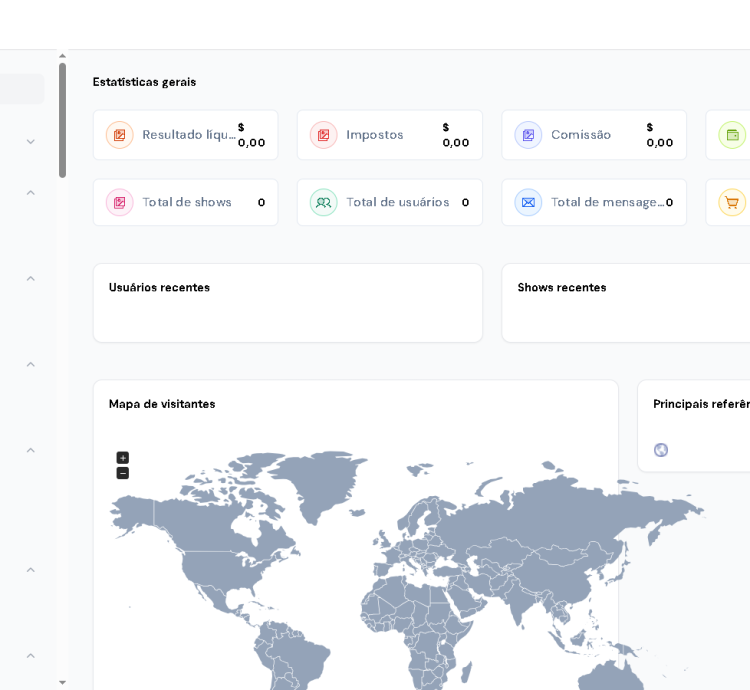Click the red Impostos icon
The image size is (750, 690).
point(323,135)
